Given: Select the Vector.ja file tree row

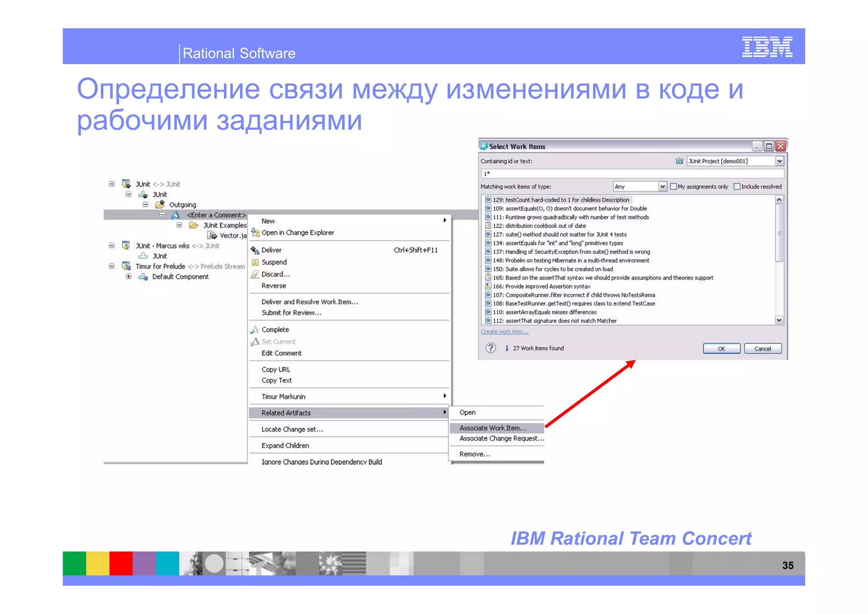Looking at the screenshot, I should pyautogui.click(x=227, y=235).
